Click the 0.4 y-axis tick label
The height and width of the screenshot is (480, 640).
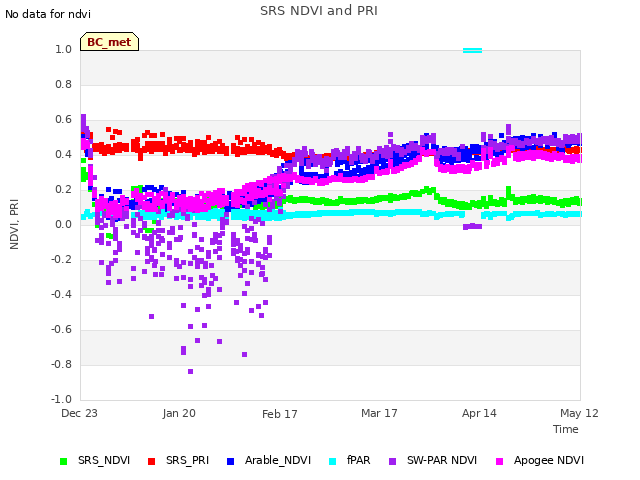tap(64, 154)
